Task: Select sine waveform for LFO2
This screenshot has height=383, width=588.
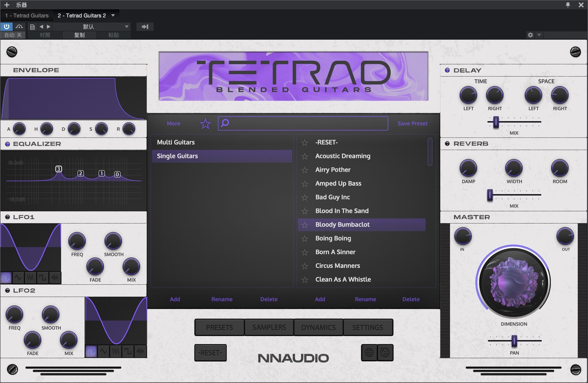Action: (x=91, y=351)
